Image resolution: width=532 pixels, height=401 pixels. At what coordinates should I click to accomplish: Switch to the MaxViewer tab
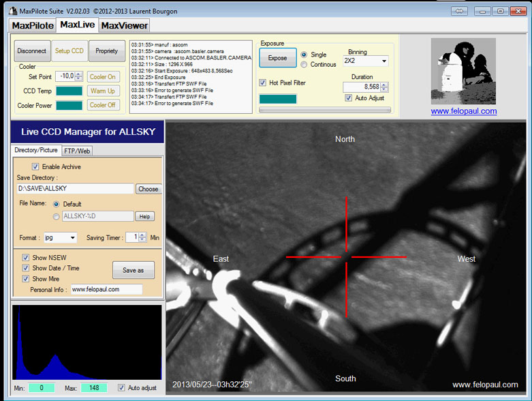click(x=124, y=25)
